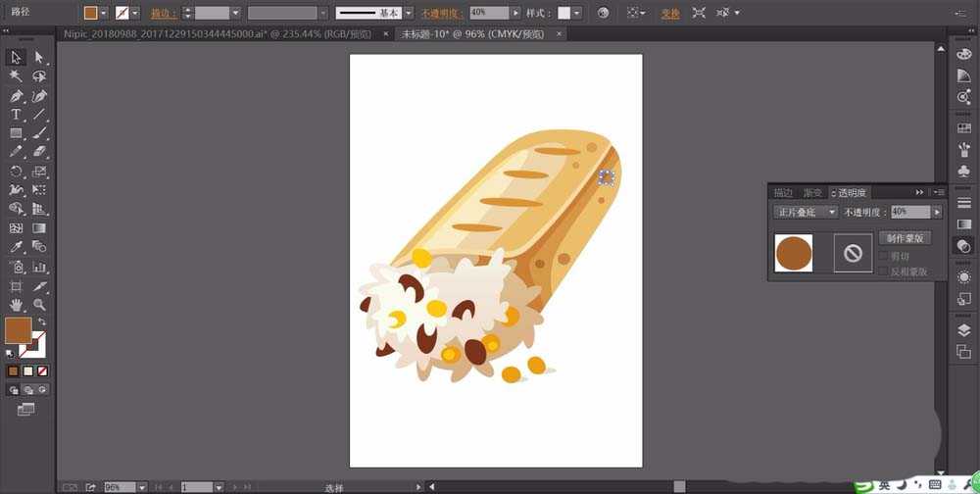Switch to the 渐变 (Gradient) panel tab
This screenshot has height=494, width=980.
pyautogui.click(x=812, y=193)
